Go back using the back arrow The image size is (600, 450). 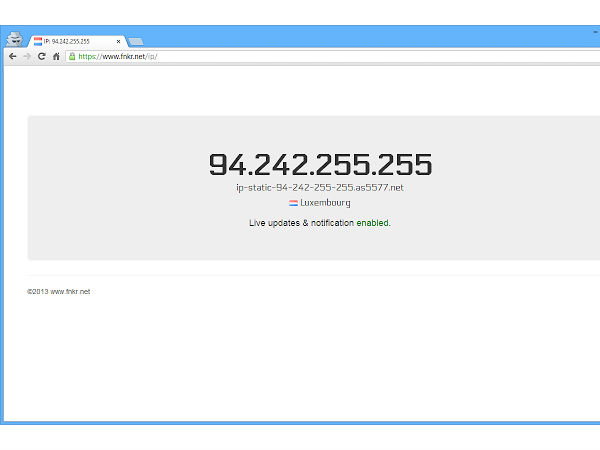12,57
